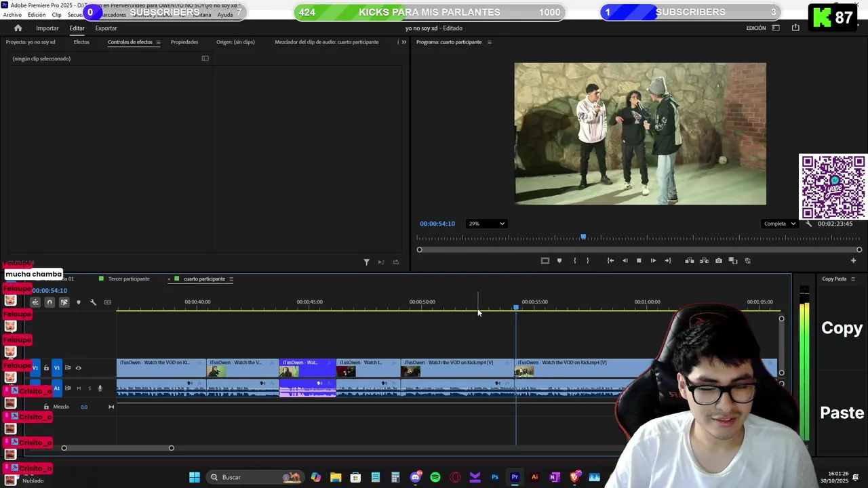Click the Lift button

coord(690,261)
